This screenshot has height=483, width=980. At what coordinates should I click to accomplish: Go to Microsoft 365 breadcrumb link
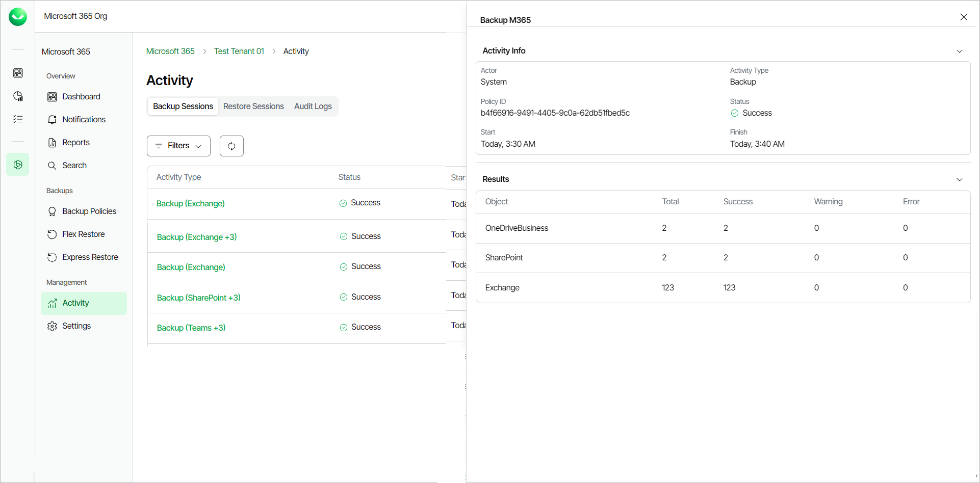click(x=170, y=51)
